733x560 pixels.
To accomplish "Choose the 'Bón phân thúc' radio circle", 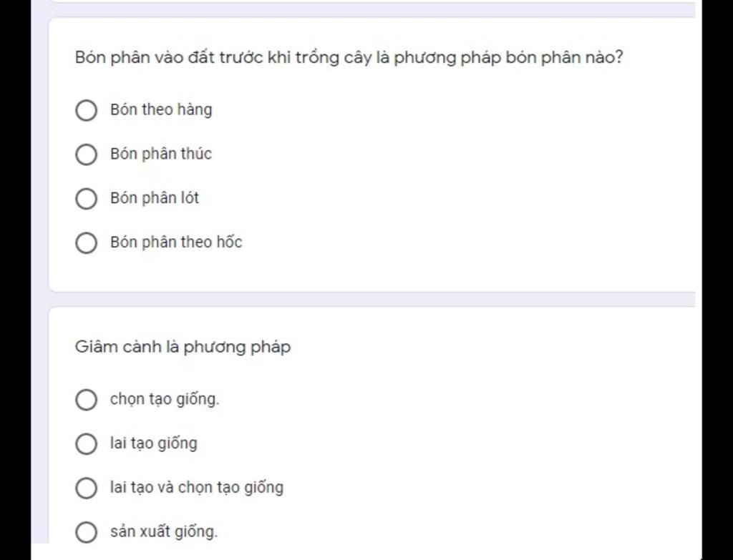I will click(86, 154).
